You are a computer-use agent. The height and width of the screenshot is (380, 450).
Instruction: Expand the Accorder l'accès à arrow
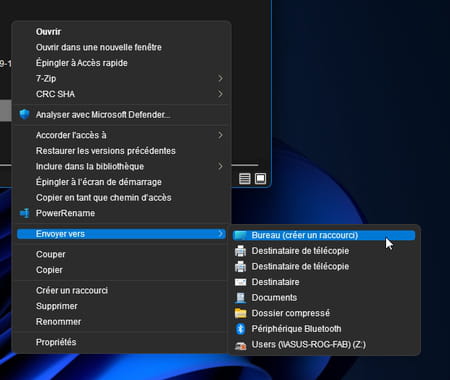(x=220, y=135)
